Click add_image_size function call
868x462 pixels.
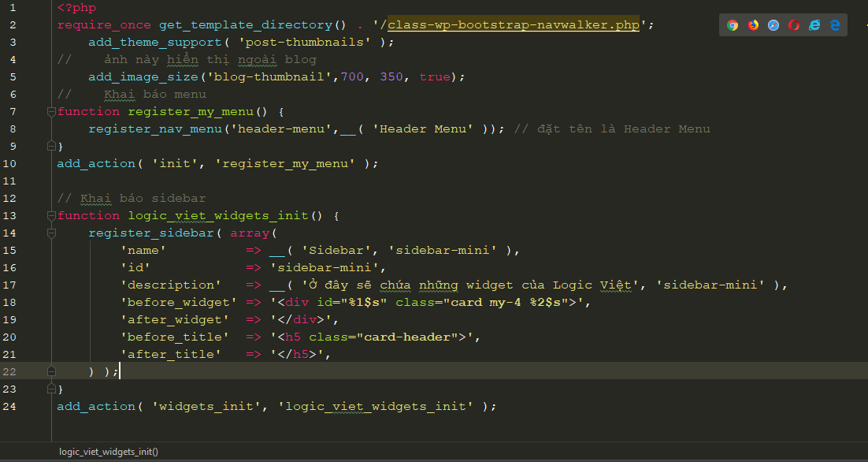click(x=143, y=77)
